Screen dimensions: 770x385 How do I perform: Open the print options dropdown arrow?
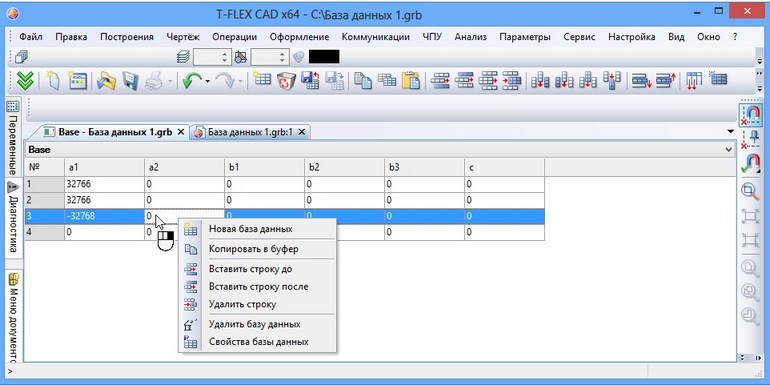tap(170, 81)
